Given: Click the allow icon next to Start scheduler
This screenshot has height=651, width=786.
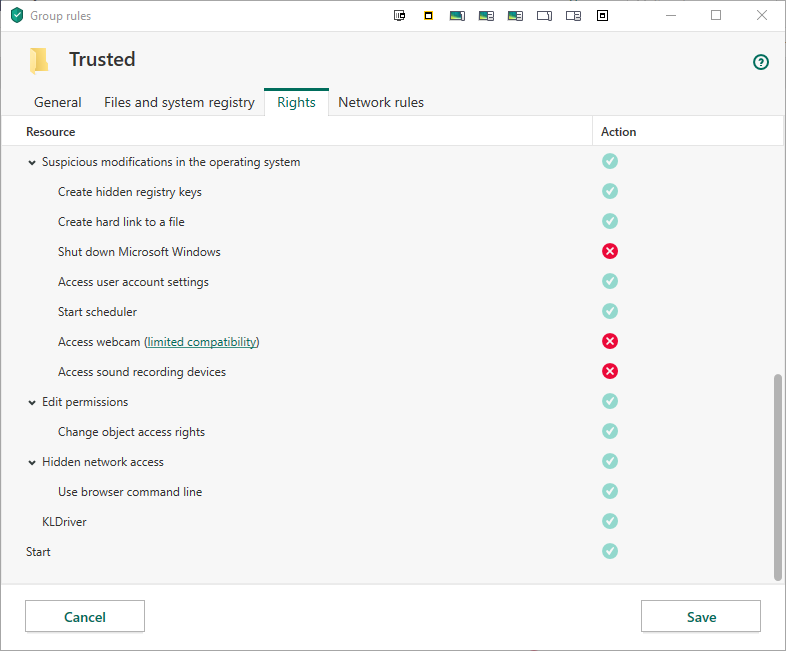Looking at the screenshot, I should click(x=610, y=311).
